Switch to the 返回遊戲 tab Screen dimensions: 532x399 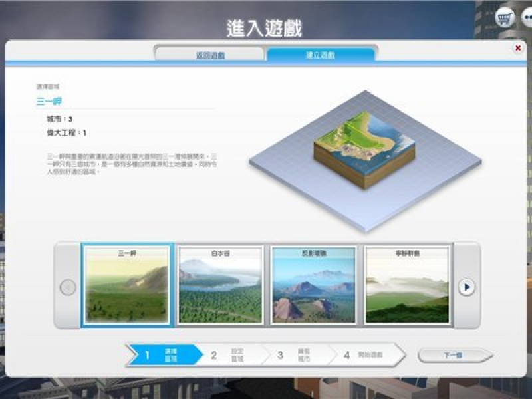pos(210,55)
